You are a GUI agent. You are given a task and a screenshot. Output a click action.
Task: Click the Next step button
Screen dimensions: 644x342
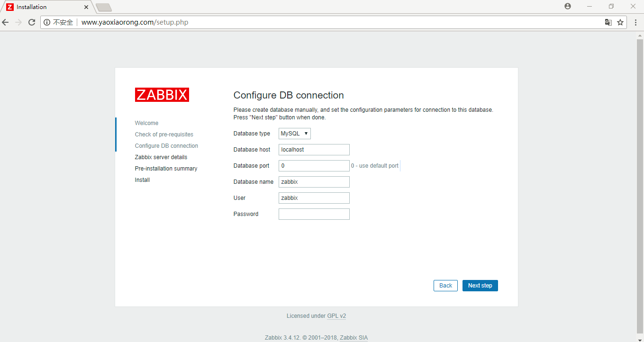480,286
